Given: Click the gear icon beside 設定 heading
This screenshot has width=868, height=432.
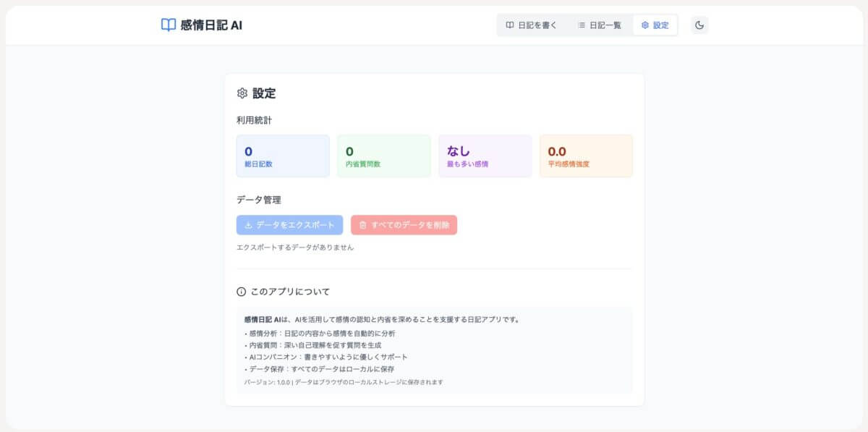Looking at the screenshot, I should [242, 93].
